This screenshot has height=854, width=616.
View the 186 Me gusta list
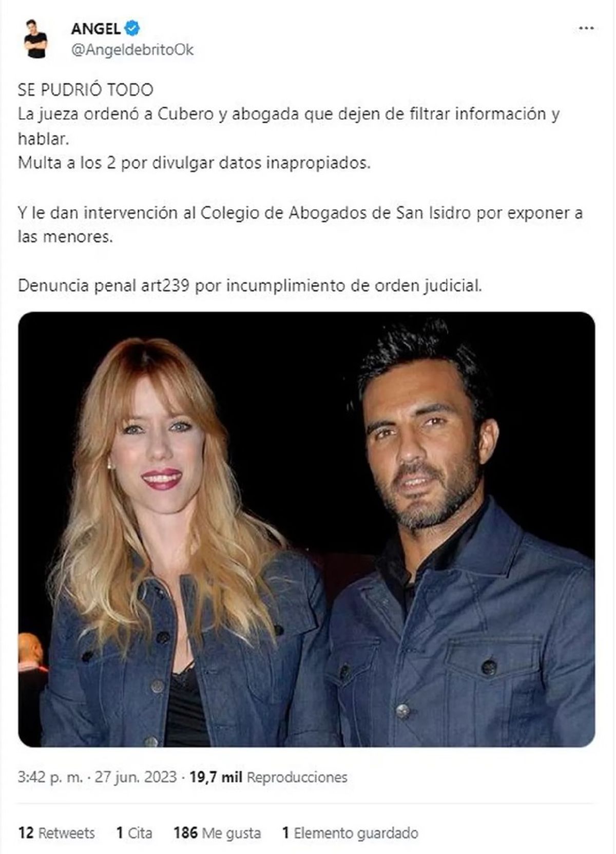[x=217, y=832]
